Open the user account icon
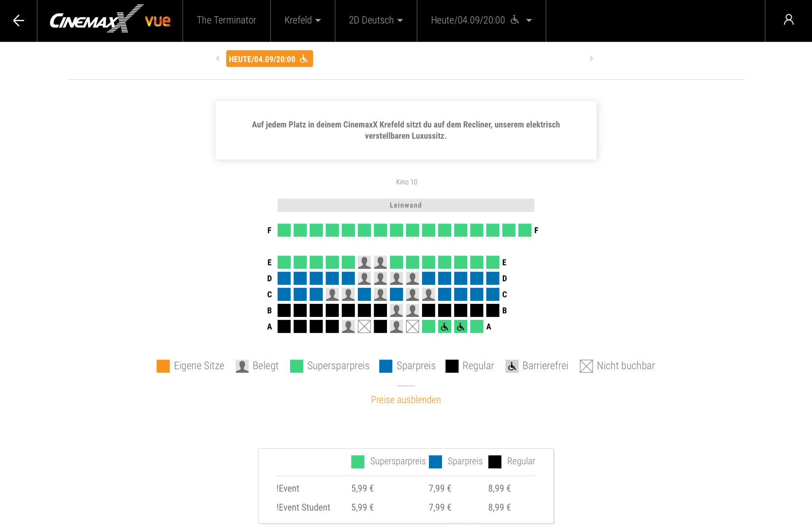Viewport: 812px width, 529px height. pos(788,20)
